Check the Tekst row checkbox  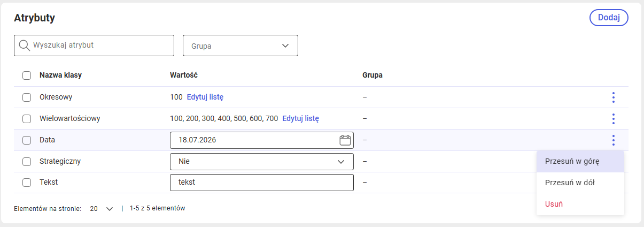pos(27,183)
